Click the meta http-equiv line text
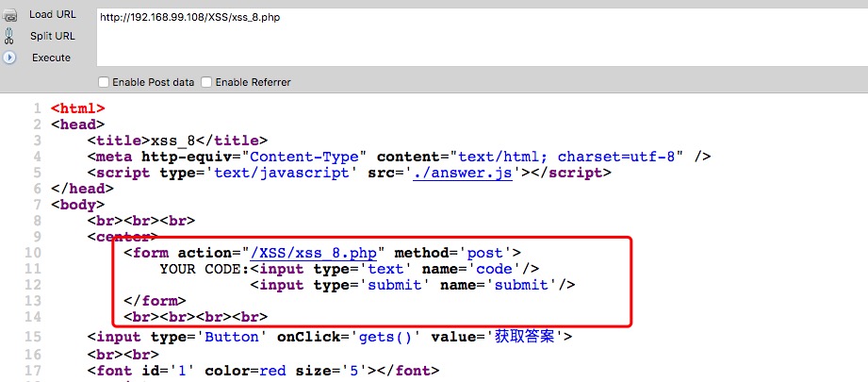868x382 pixels. (x=399, y=157)
